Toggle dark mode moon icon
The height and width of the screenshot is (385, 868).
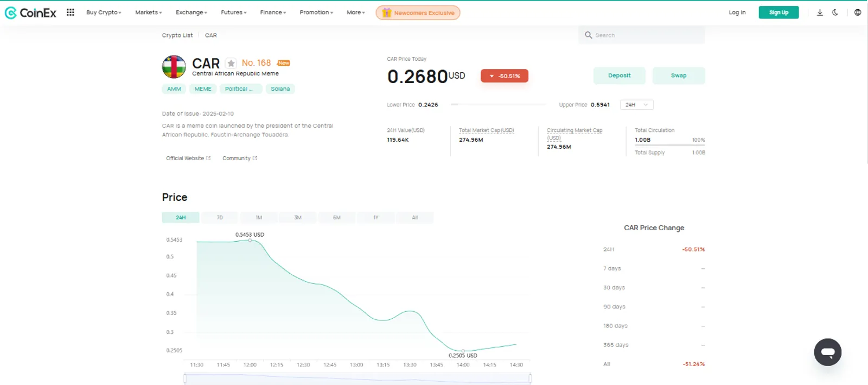(x=835, y=12)
